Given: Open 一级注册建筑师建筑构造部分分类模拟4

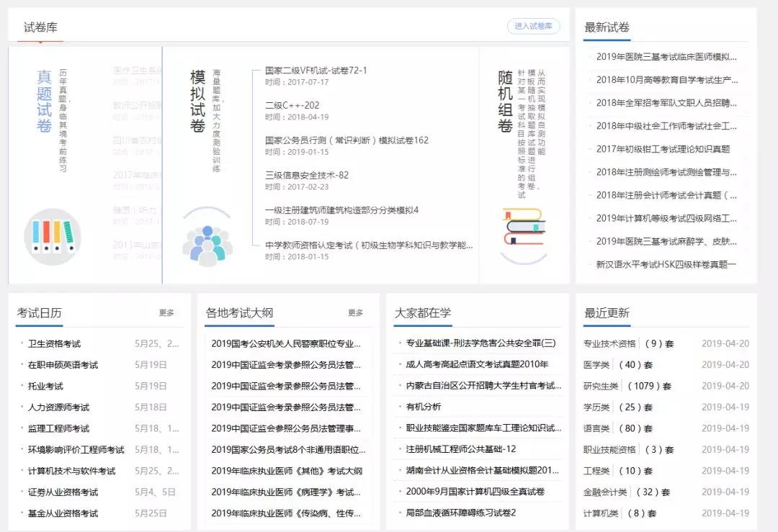Looking at the screenshot, I should pos(342,210).
